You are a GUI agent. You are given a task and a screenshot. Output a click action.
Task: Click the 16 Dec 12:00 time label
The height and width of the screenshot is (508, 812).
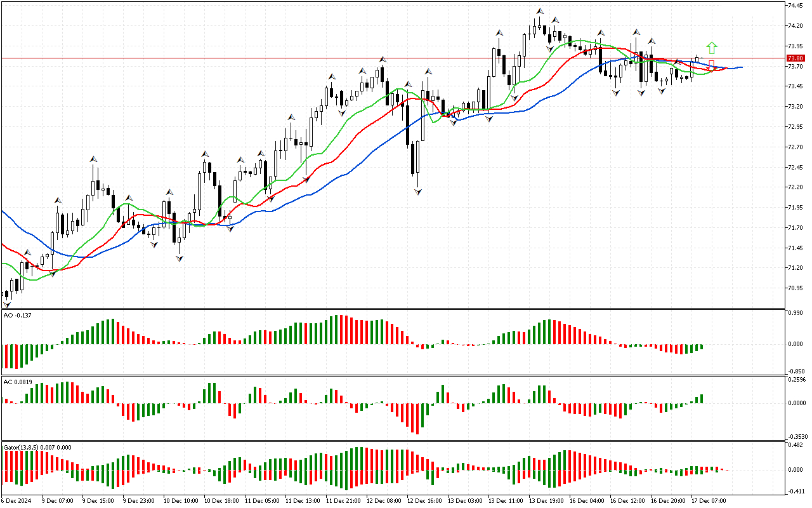click(x=627, y=501)
